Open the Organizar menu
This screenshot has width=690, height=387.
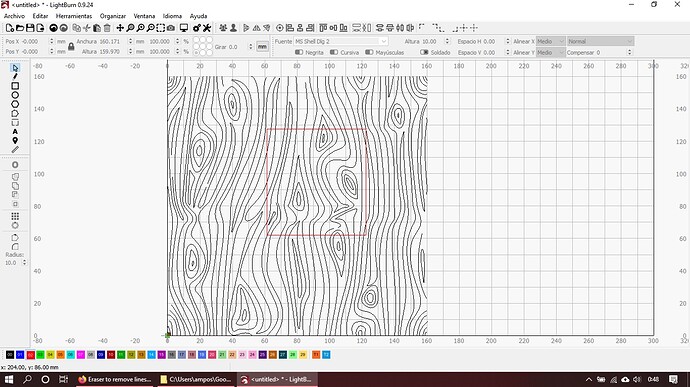[113, 16]
